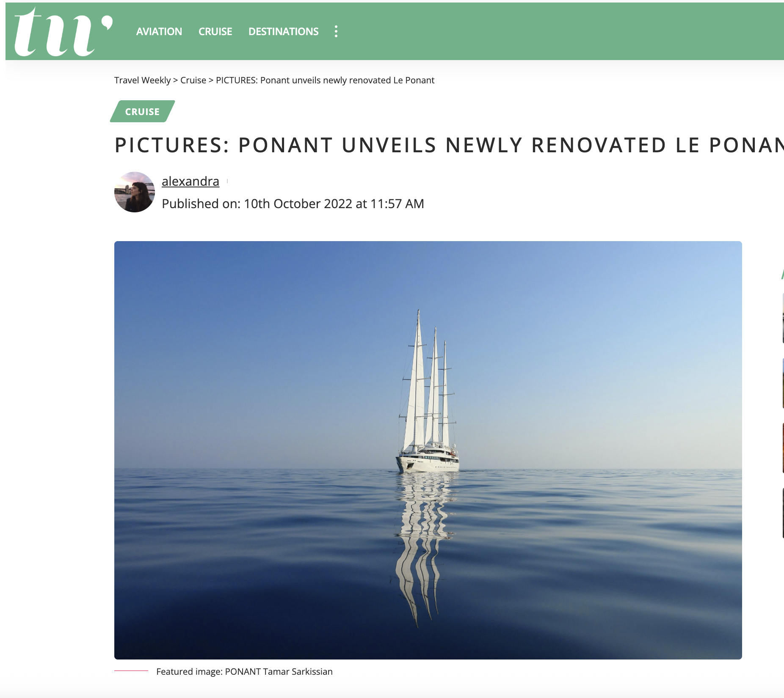
Task: Open author alexandra's profile link
Action: click(190, 181)
